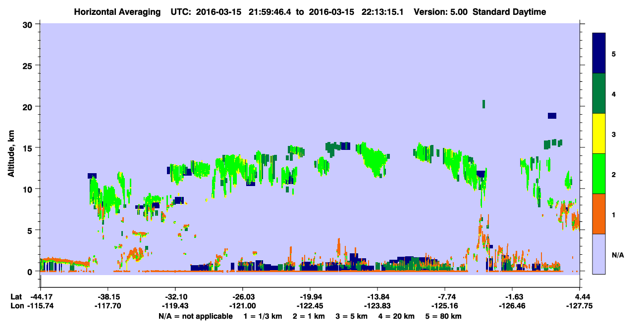Screen dimensions: 644x330
Task: Click longitude value -122.45
Action: [310, 306]
